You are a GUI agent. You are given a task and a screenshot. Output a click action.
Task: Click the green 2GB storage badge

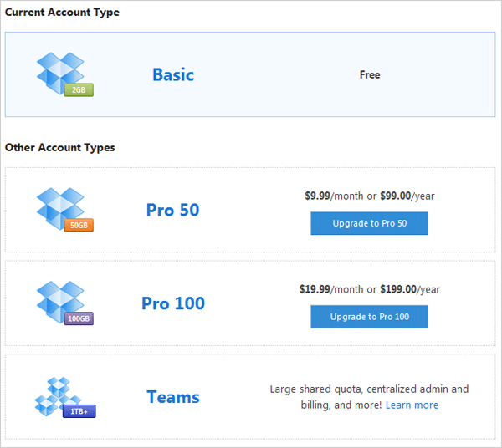pos(79,89)
